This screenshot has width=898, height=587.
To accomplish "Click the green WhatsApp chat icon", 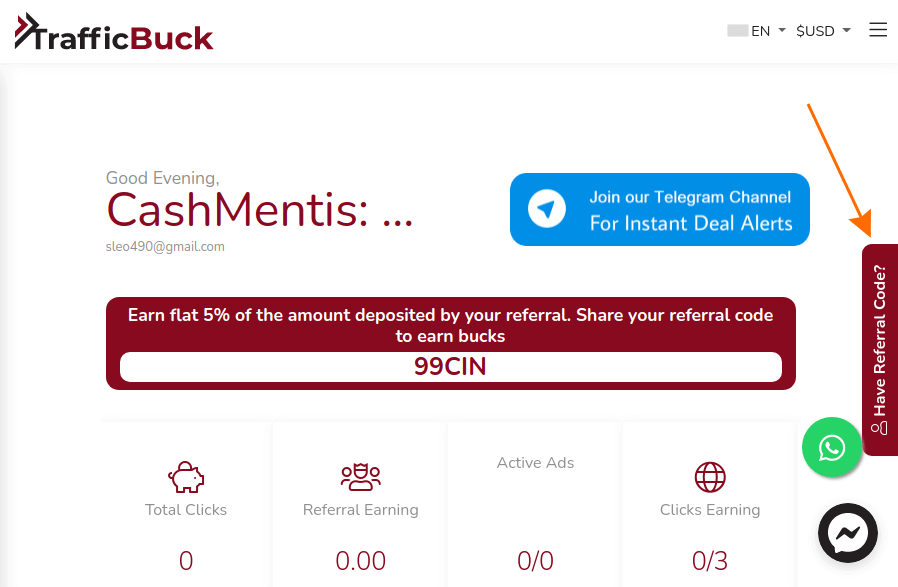I will coord(832,447).
